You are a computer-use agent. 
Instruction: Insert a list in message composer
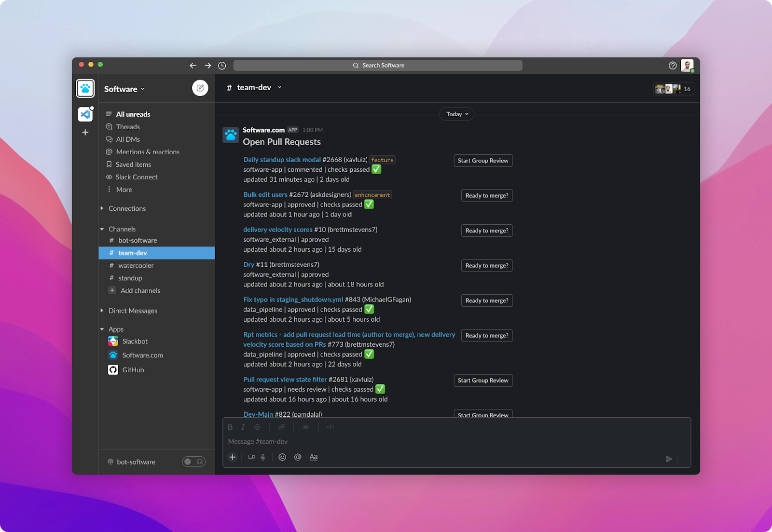point(306,427)
